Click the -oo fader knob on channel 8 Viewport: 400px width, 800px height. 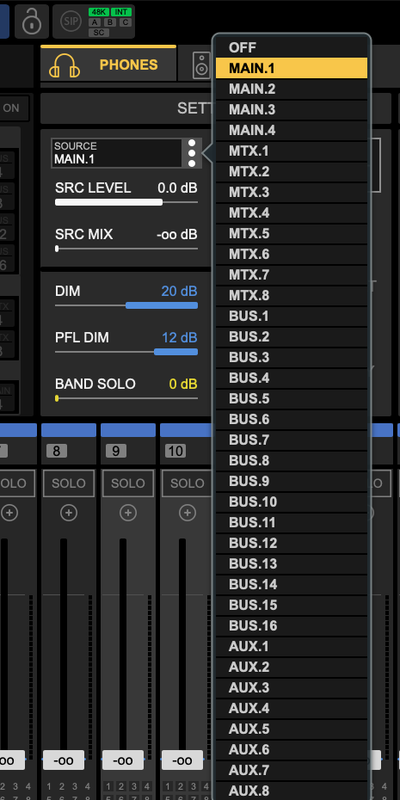click(x=63, y=760)
